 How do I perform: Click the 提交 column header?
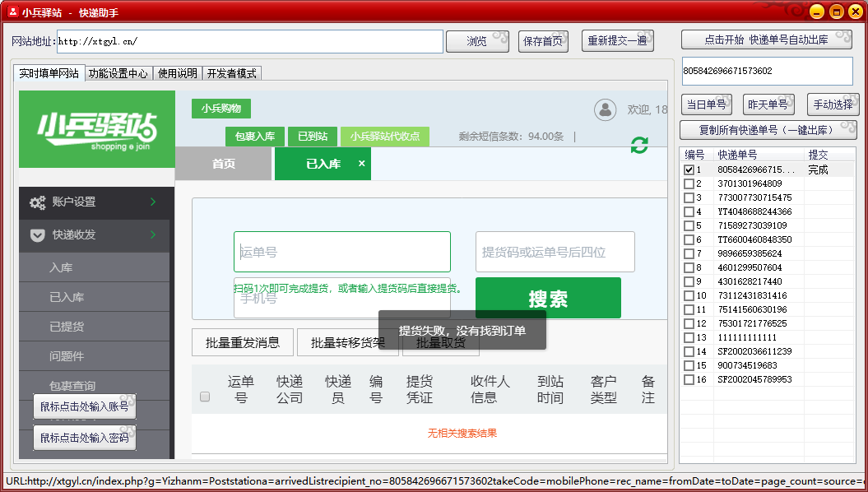(829, 155)
